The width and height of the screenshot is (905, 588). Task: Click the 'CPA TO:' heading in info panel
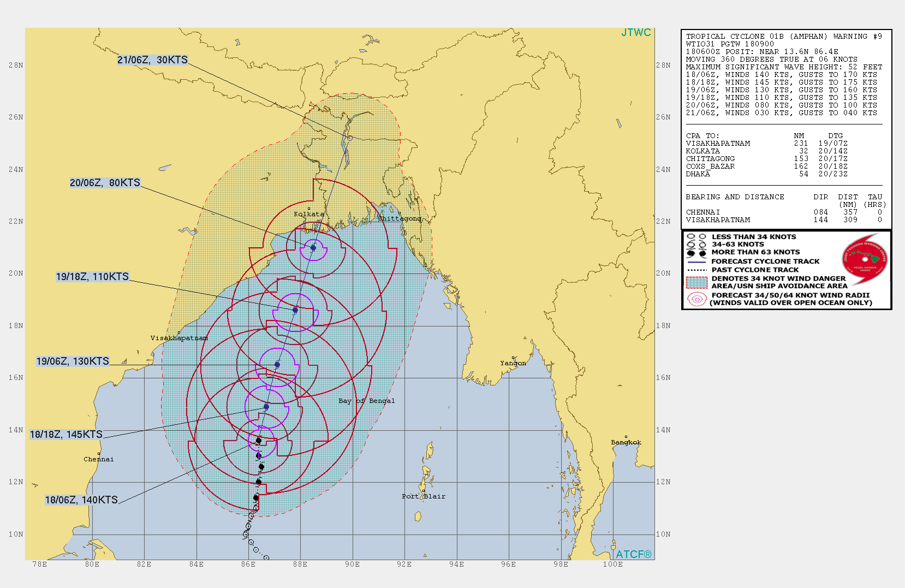tap(702, 135)
